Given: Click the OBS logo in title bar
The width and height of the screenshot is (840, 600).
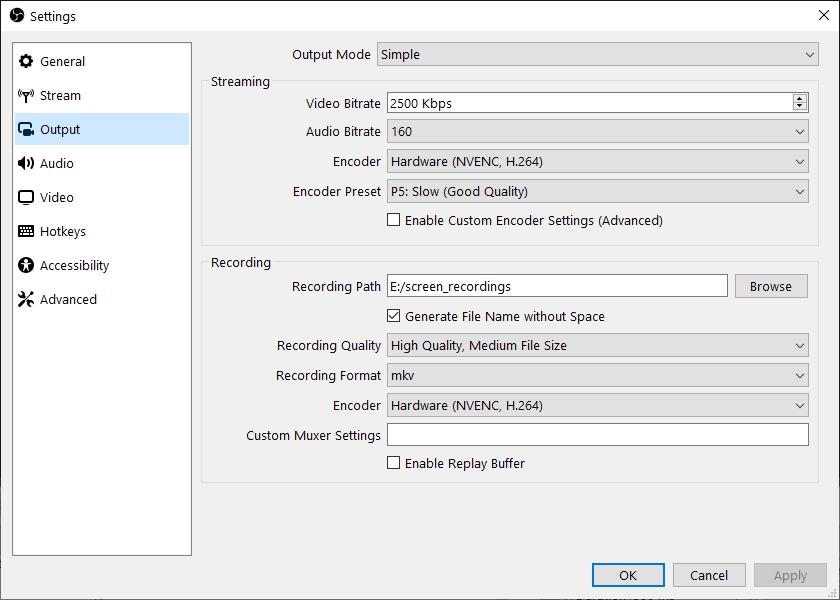Looking at the screenshot, I should coord(17,16).
